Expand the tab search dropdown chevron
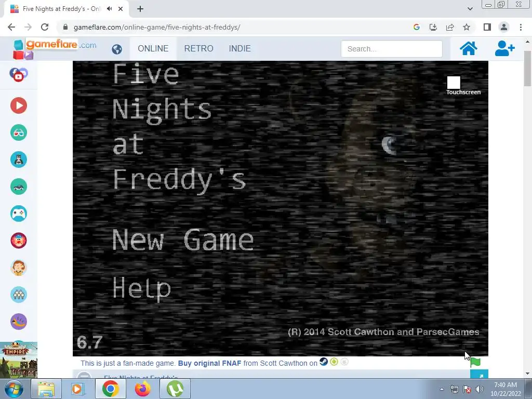This screenshot has width=532, height=399. (470, 9)
